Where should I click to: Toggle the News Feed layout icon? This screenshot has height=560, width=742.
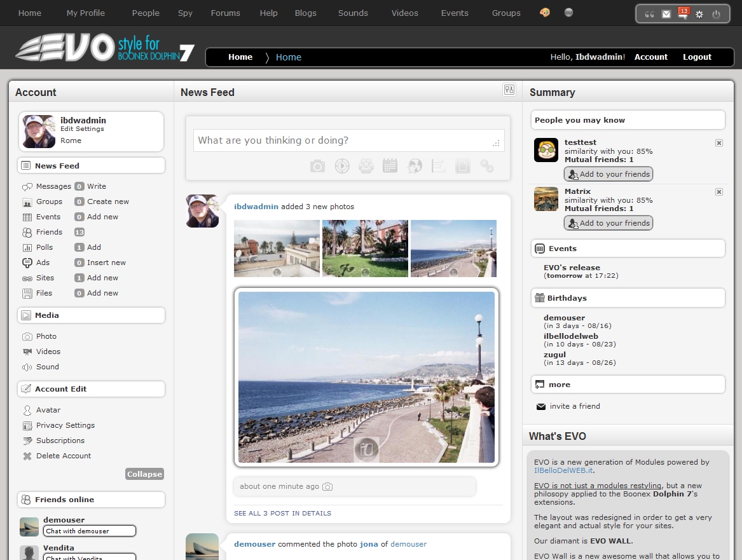point(509,90)
